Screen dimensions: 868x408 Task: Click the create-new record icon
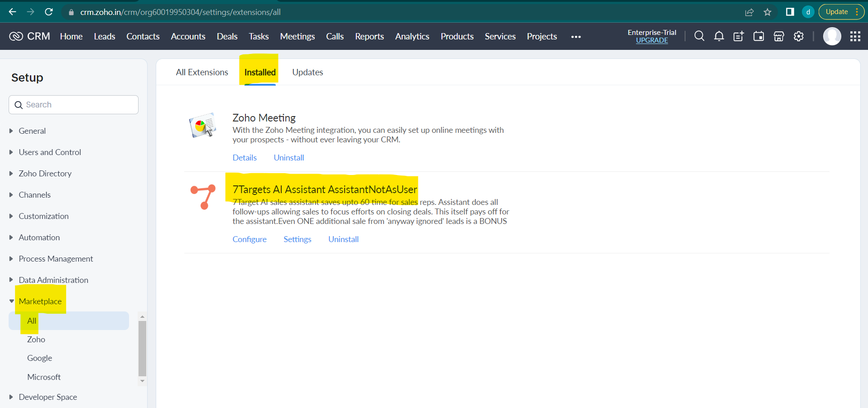point(739,36)
